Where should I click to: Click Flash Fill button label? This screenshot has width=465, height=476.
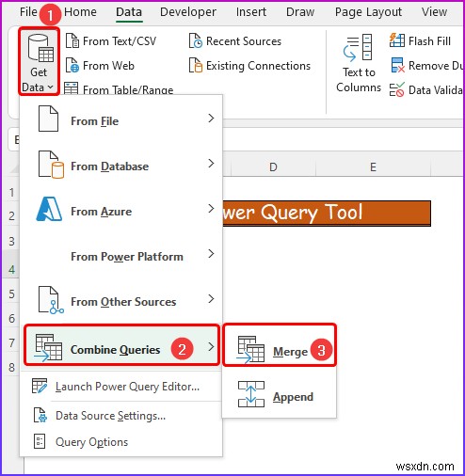pyautogui.click(x=429, y=40)
